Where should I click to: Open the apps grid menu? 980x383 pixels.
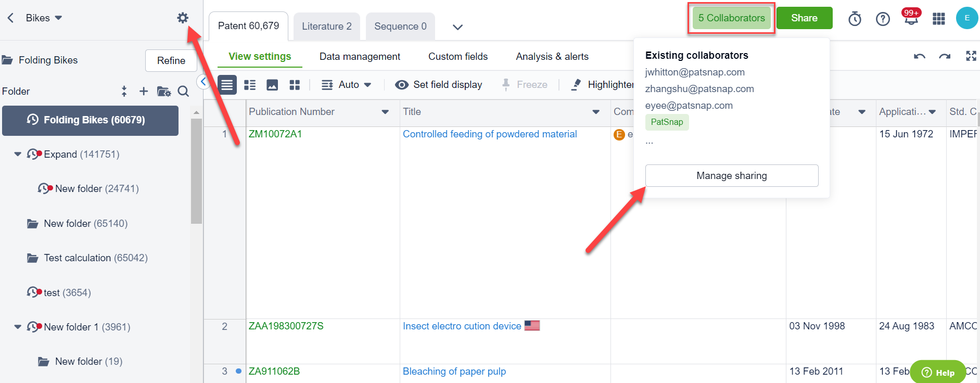point(938,19)
